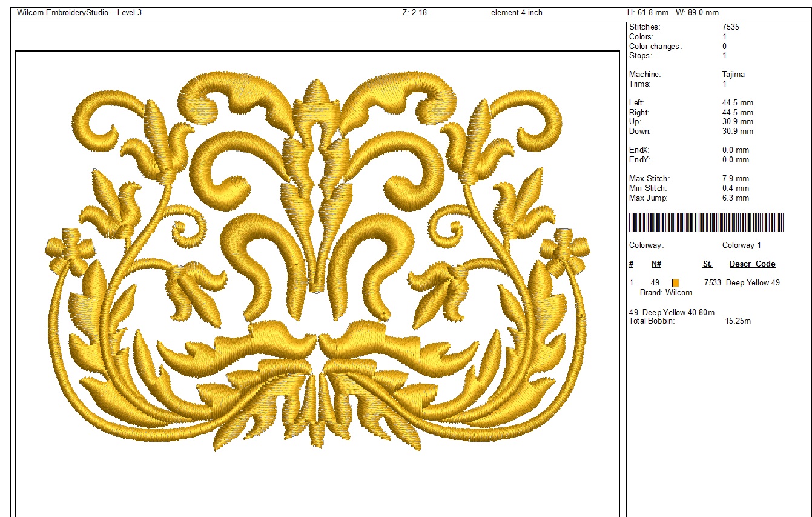Click the 7535 stitches count
Screen dimensions: 812x517
[x=730, y=27]
